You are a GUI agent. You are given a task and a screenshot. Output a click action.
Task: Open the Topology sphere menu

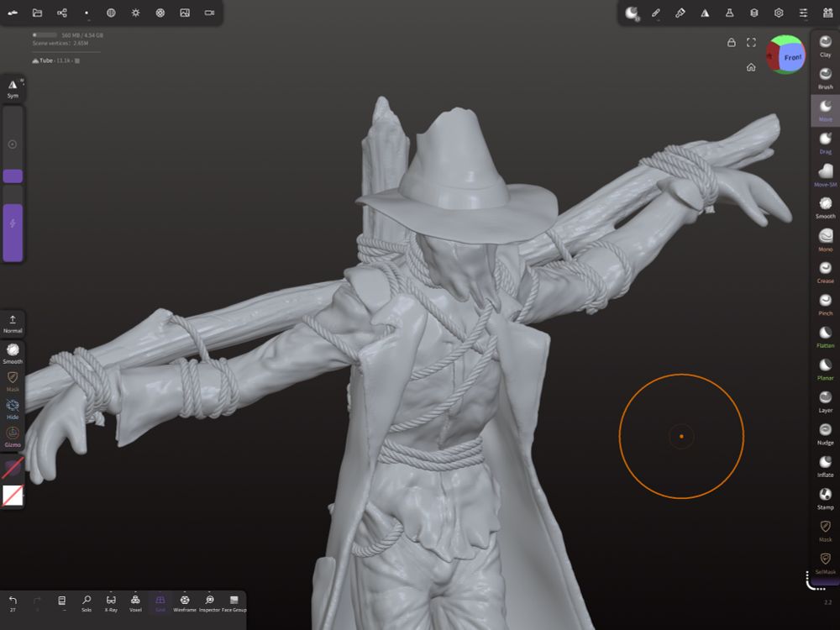coord(111,13)
